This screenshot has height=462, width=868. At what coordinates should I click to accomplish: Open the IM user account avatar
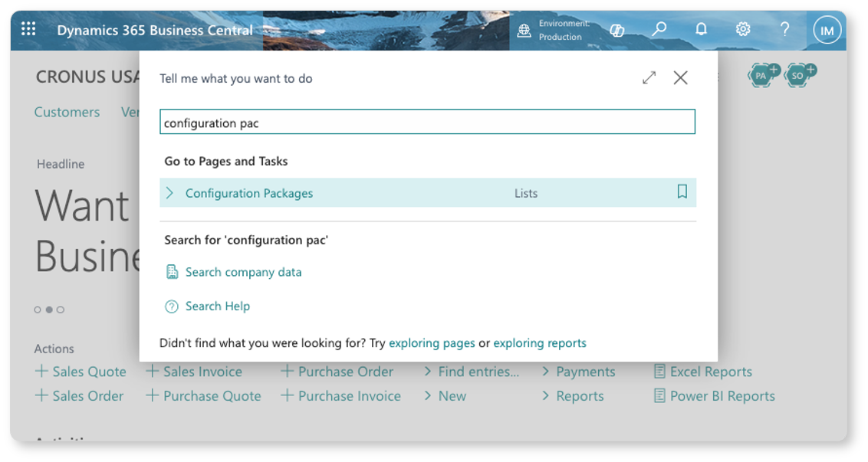[x=827, y=31]
